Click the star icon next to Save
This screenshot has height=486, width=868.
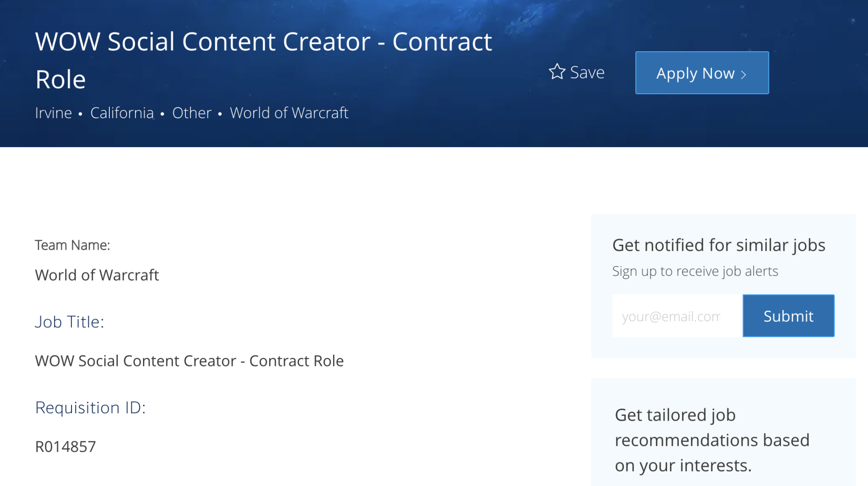557,72
